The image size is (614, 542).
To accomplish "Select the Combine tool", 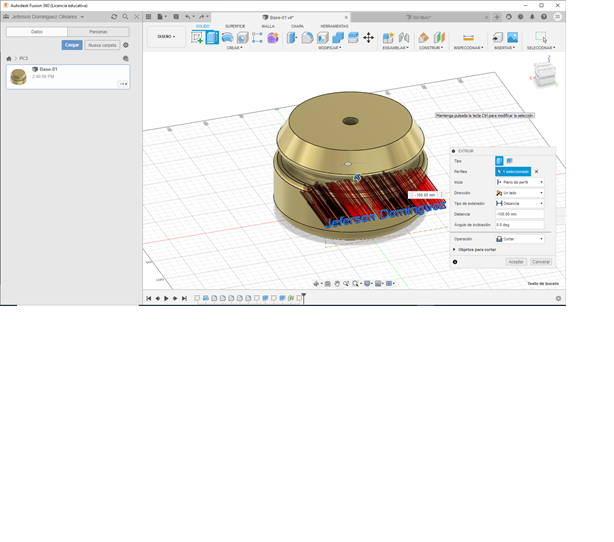I will tap(338, 38).
